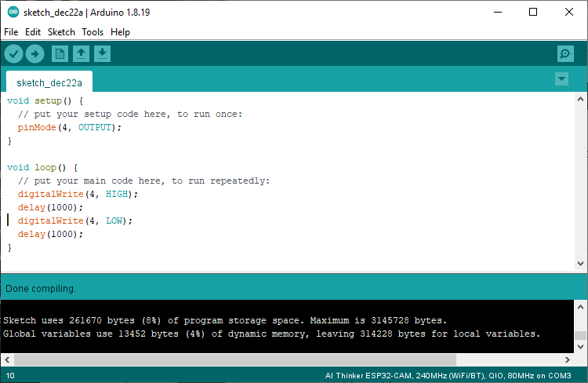
Task: Click the 'void setup() {' line
Action: pyautogui.click(x=45, y=100)
